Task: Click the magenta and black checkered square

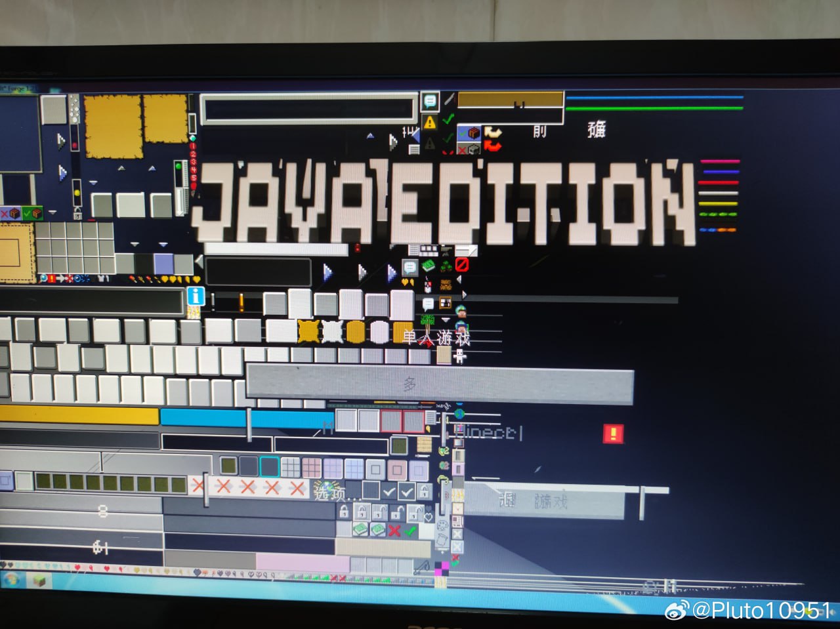Action: coord(442,568)
